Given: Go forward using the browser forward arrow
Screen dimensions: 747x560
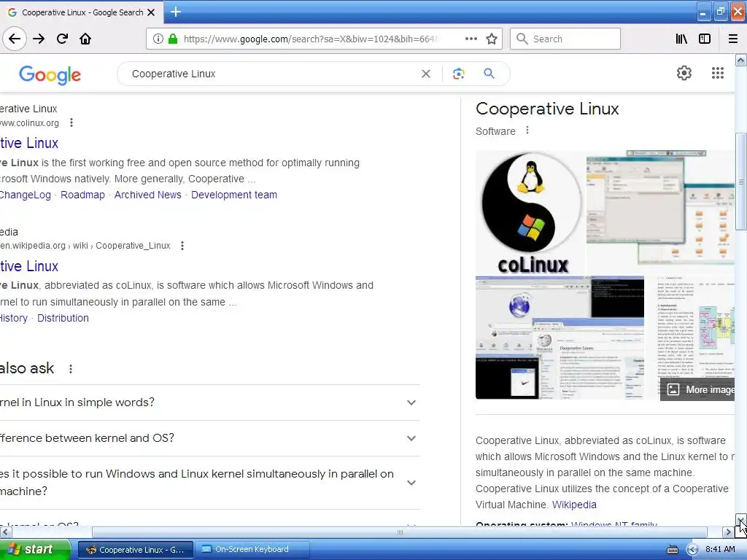Looking at the screenshot, I should pos(39,39).
